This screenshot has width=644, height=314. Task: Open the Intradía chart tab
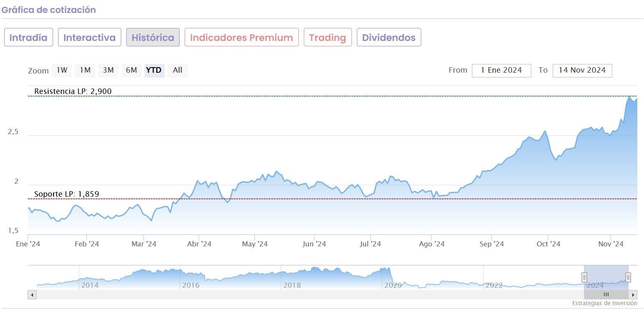point(28,38)
